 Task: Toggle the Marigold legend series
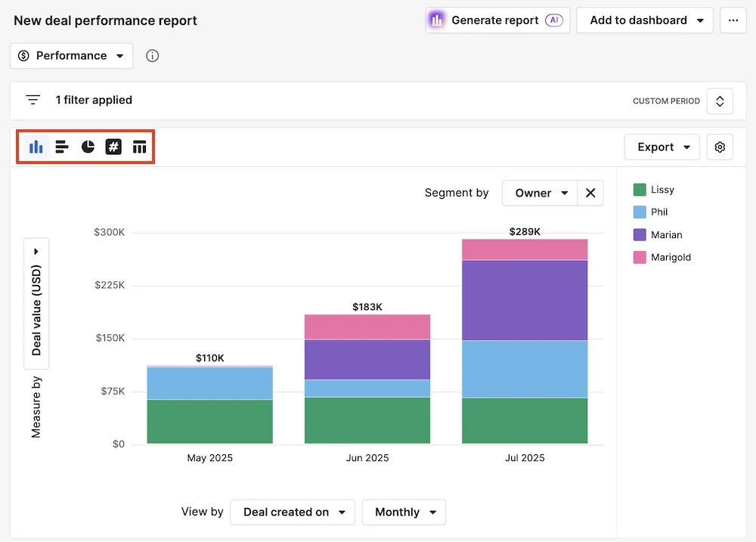671,258
